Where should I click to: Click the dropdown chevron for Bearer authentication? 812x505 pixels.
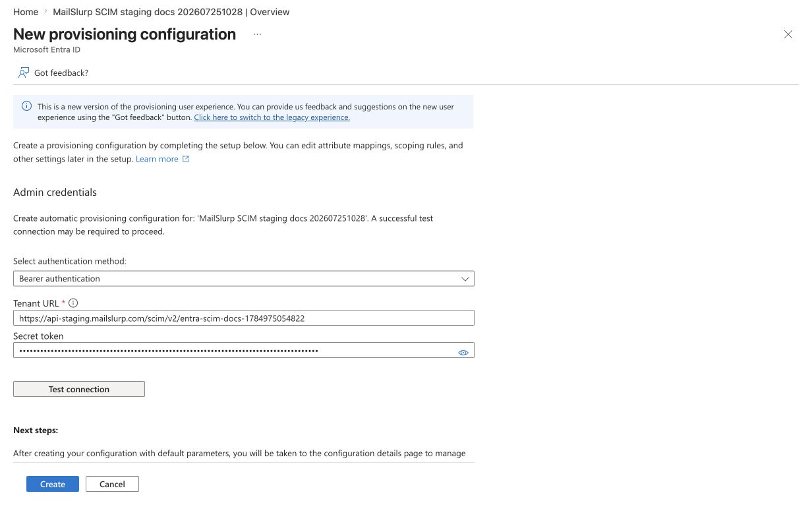465,279
